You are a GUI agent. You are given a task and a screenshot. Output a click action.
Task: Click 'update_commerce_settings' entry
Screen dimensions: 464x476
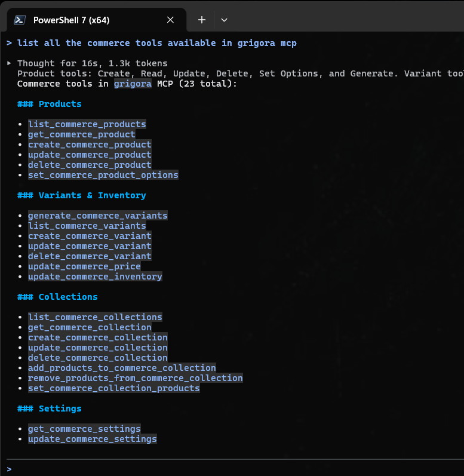(92, 439)
